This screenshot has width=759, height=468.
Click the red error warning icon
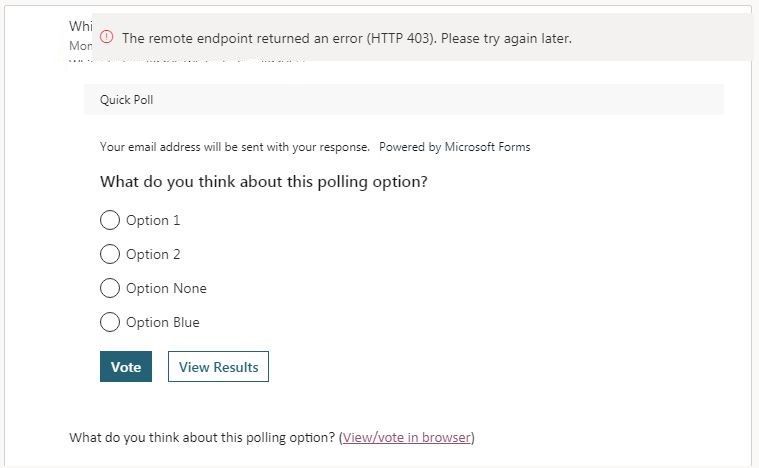(106, 37)
